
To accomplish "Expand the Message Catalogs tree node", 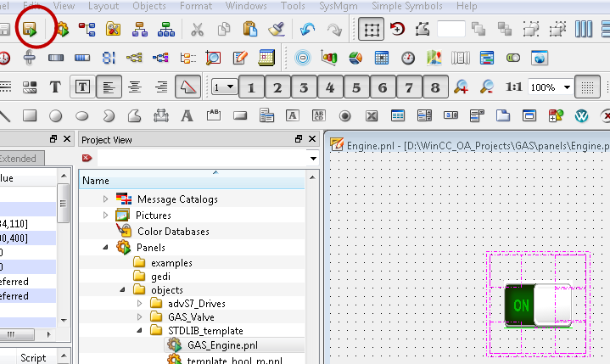I will click(106, 199).
